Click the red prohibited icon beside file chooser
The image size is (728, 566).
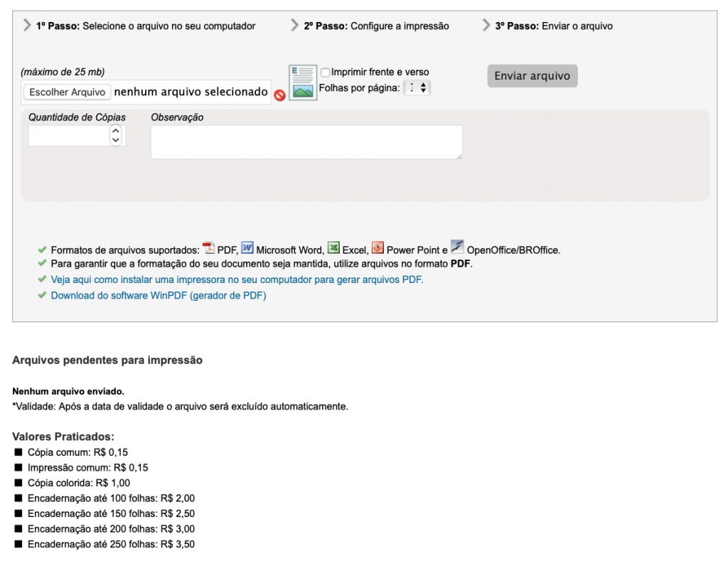[279, 95]
